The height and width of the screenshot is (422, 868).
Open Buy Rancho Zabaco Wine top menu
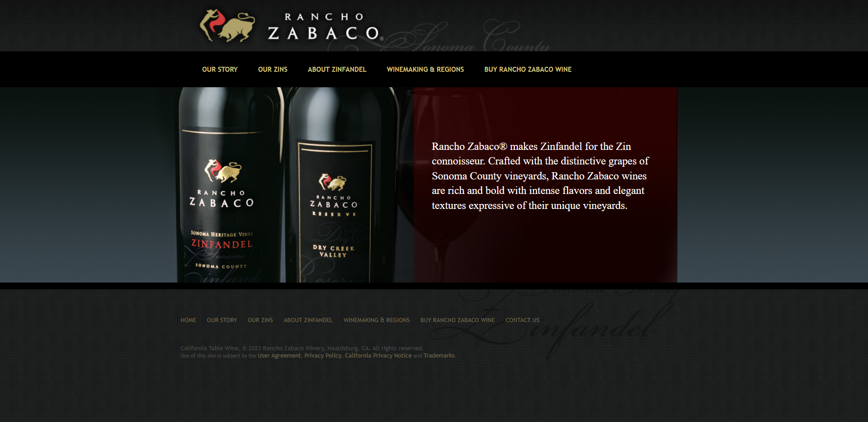pyautogui.click(x=528, y=70)
